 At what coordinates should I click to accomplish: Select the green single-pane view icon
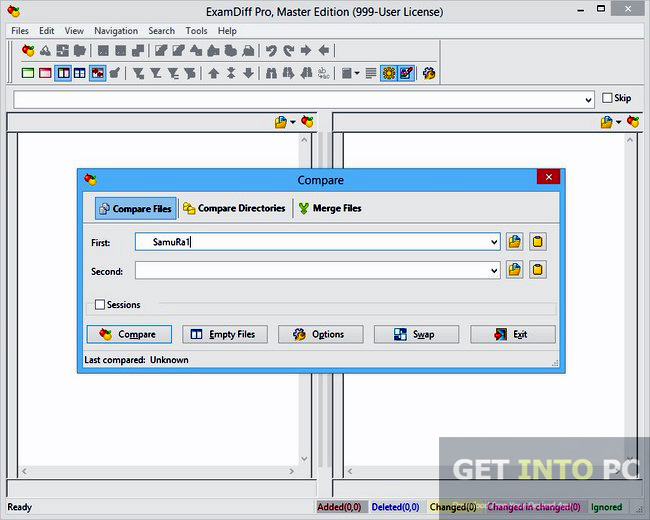(28, 73)
